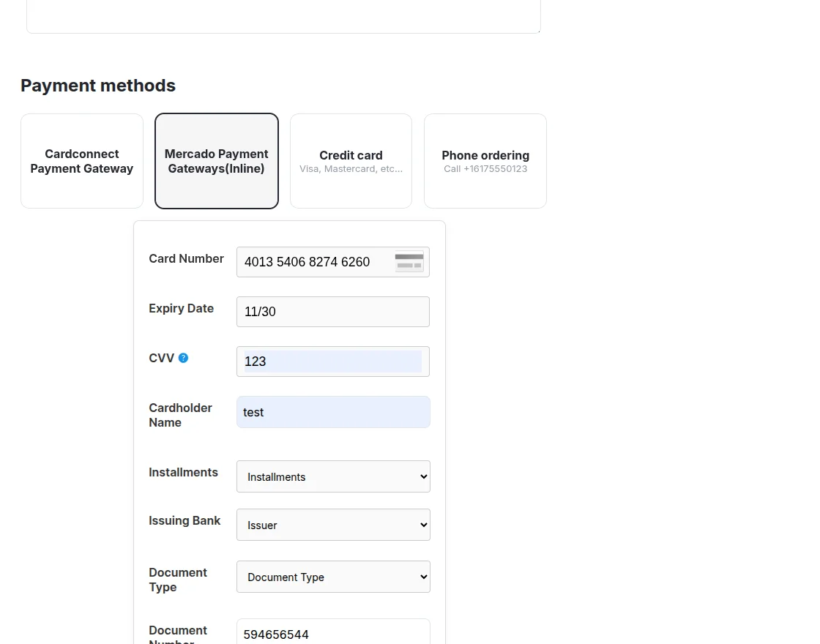This screenshot has height=644, width=820.
Task: Click the Cardholder Name label
Action: (180, 415)
